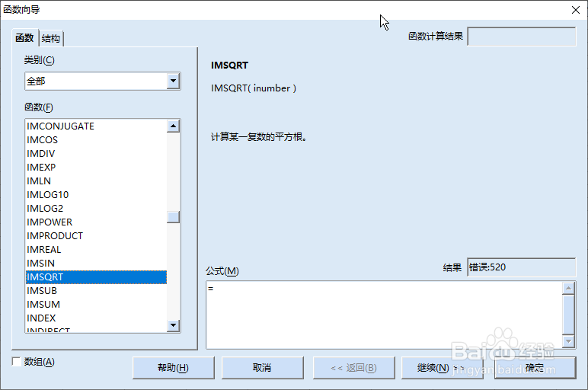Image resolution: width=588 pixels, height=390 pixels.
Task: Close the 函数向导 dialog
Action: coord(576,10)
